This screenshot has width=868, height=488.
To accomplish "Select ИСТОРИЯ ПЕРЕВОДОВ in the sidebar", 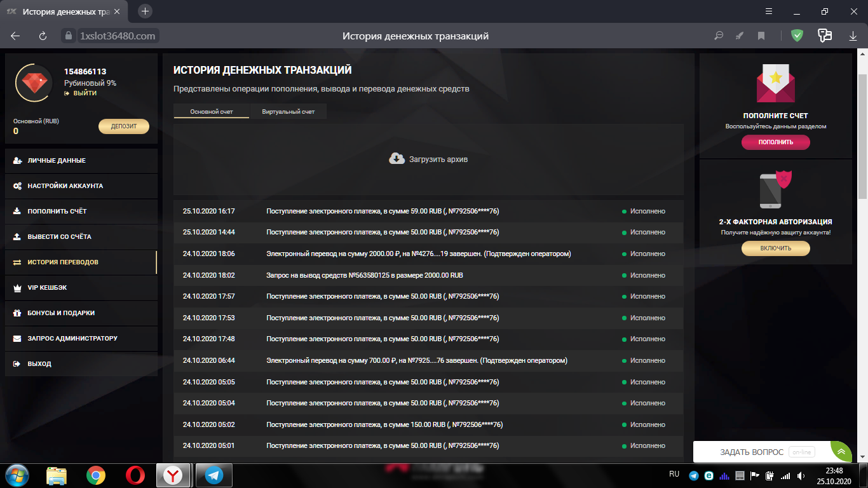I will point(81,262).
